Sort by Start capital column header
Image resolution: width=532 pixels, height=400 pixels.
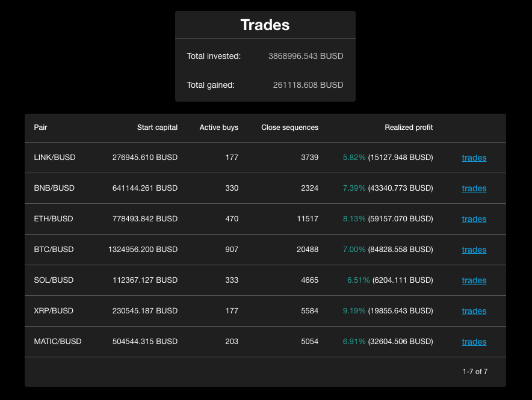pyautogui.click(x=157, y=128)
